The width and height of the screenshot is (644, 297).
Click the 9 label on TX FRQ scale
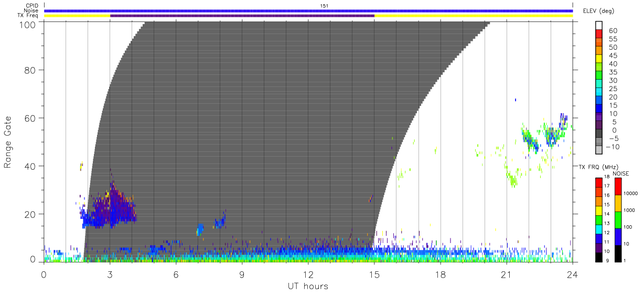click(606, 260)
